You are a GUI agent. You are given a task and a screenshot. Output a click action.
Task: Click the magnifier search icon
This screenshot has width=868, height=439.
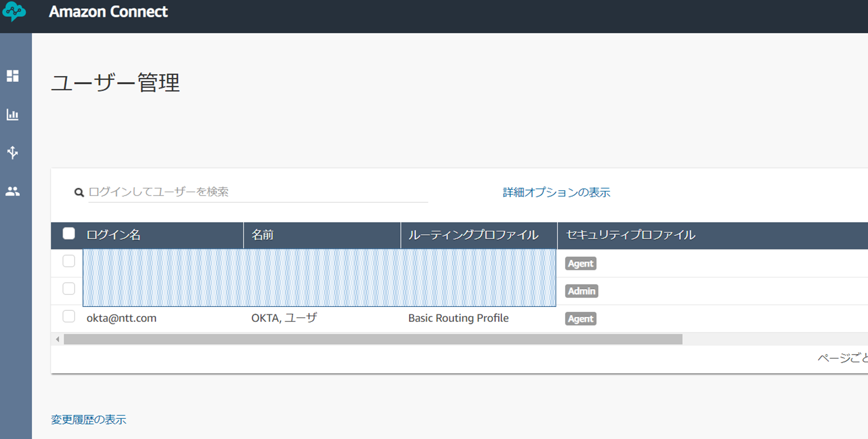pyautogui.click(x=79, y=192)
